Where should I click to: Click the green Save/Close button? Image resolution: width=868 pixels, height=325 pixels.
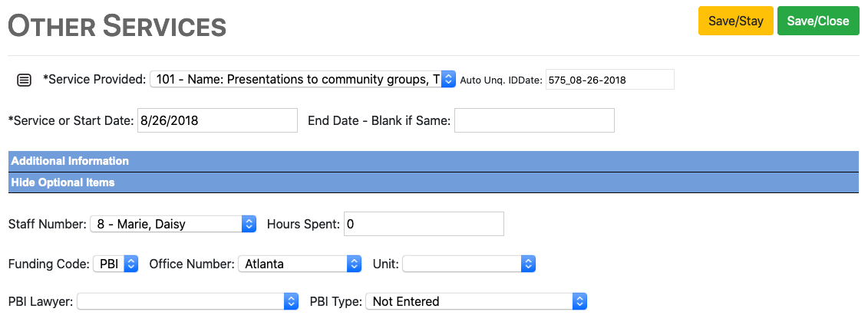click(818, 21)
